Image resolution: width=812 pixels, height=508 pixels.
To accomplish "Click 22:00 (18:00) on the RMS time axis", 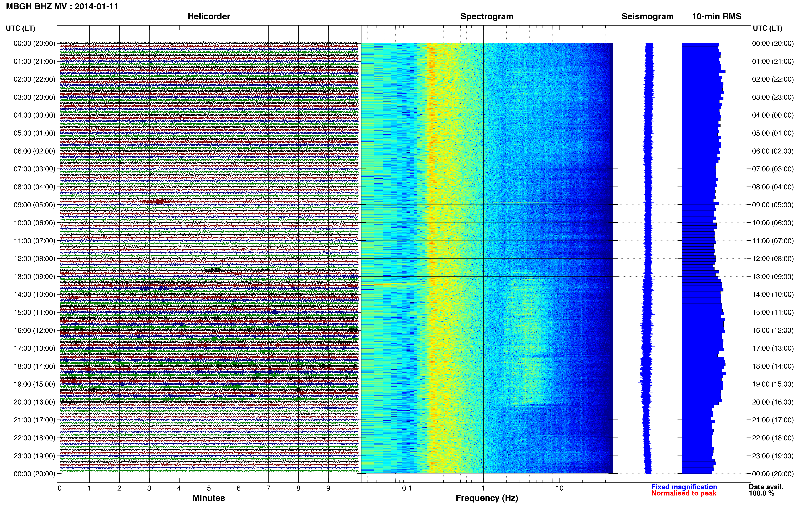I will 773,438.
